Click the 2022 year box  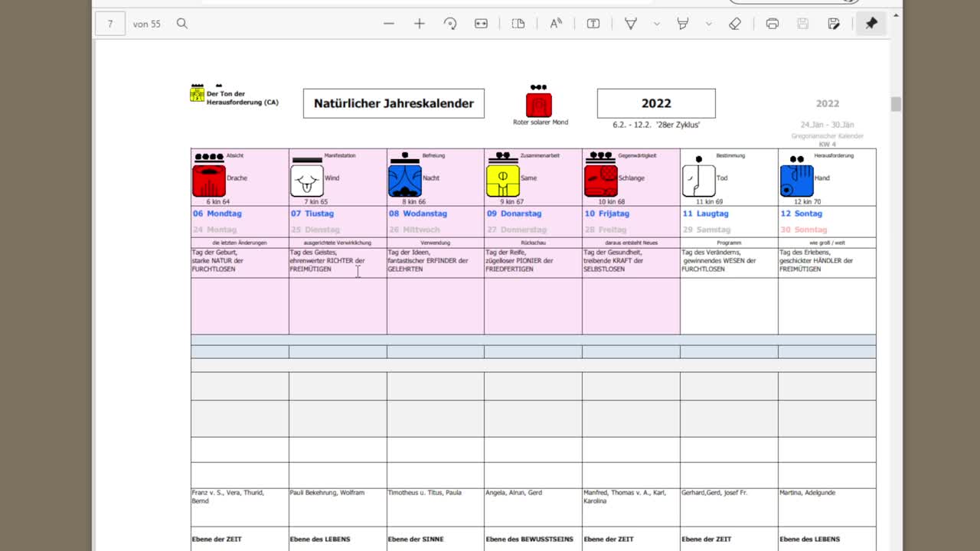click(656, 103)
